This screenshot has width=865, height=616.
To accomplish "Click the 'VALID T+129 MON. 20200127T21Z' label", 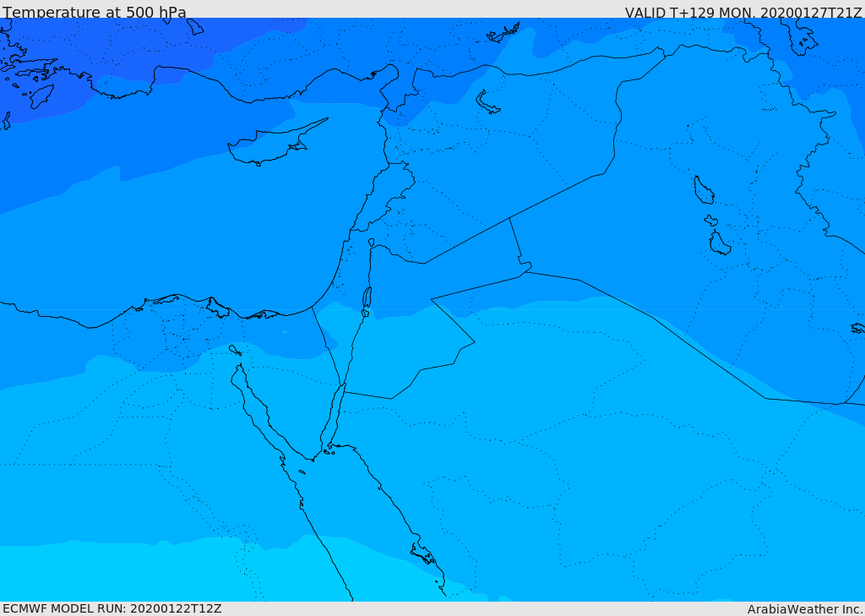I will pos(743,12).
